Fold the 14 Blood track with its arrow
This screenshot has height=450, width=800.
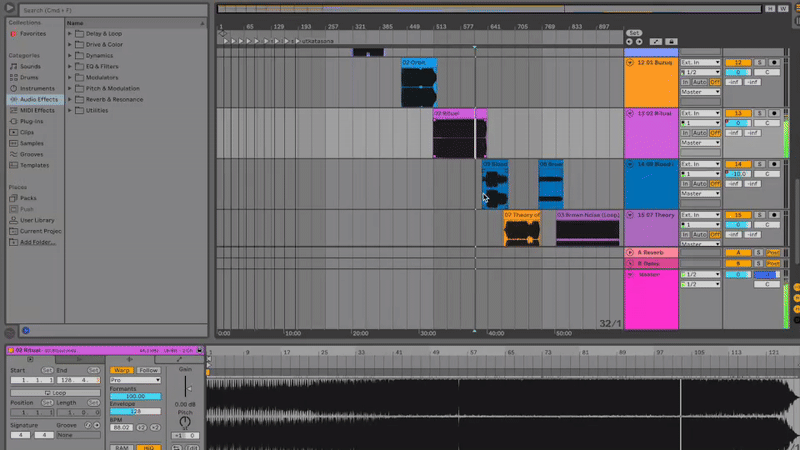point(630,164)
